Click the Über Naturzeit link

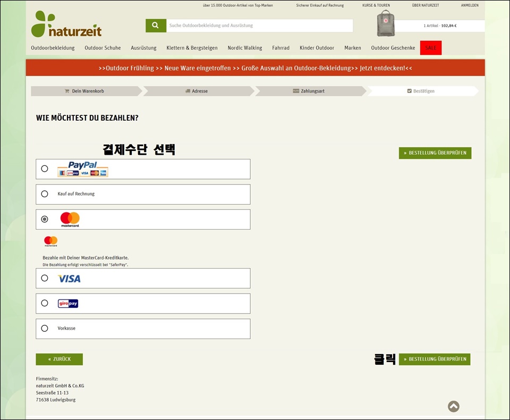coord(426,5)
